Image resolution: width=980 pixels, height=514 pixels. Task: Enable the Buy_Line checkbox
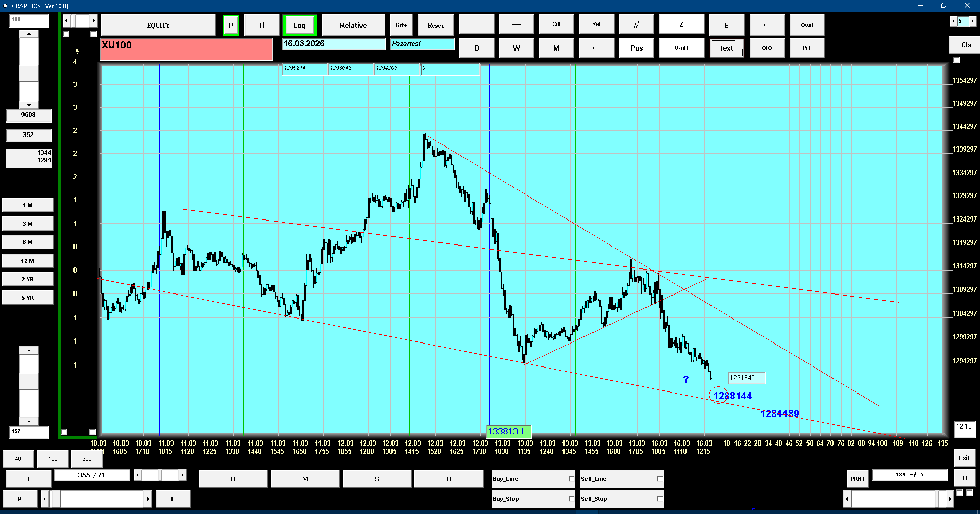tap(571, 479)
